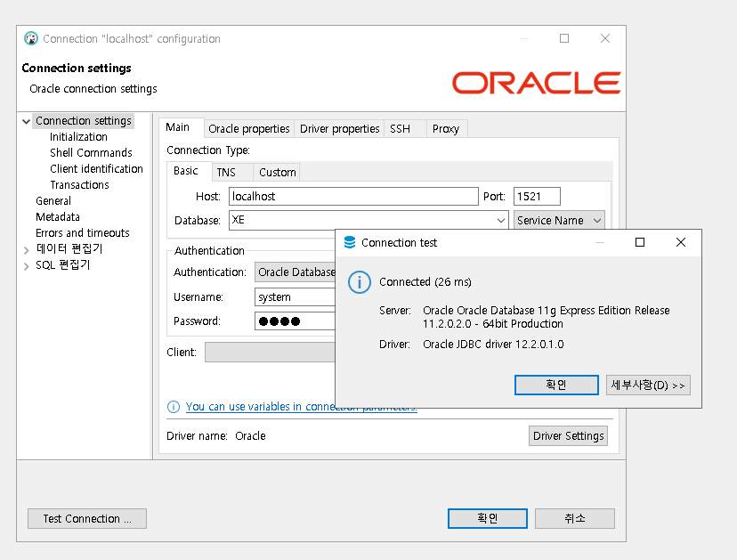Click the Oracle Database 11g Express Edition text
737x560 pixels.
547,317
